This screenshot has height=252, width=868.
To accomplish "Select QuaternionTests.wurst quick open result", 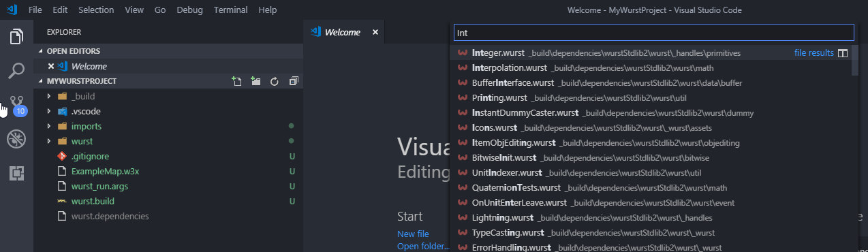I will (x=651, y=187).
